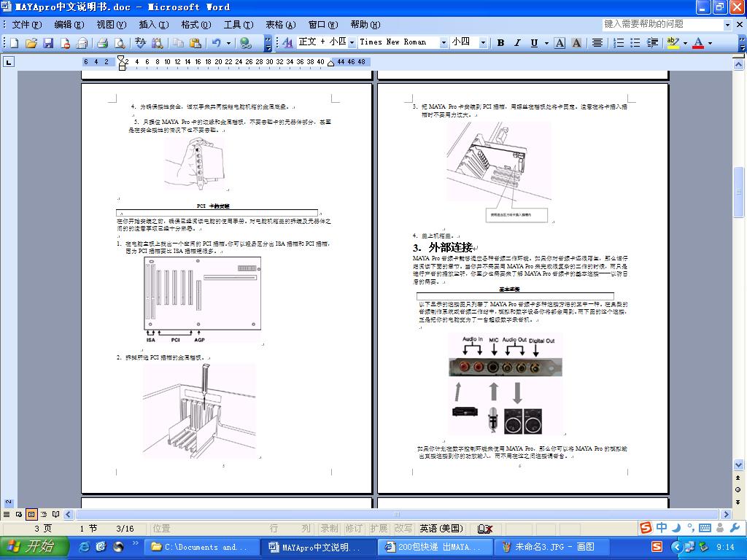Toggle the character shading button
Viewport: 747px width, 560px height.
pyautogui.click(x=576, y=43)
